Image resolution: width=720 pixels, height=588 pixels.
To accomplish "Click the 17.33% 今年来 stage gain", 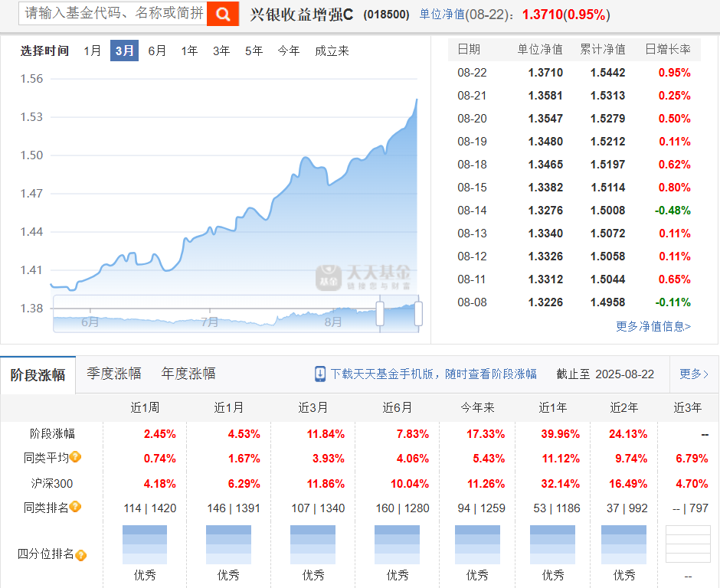I will [486, 434].
